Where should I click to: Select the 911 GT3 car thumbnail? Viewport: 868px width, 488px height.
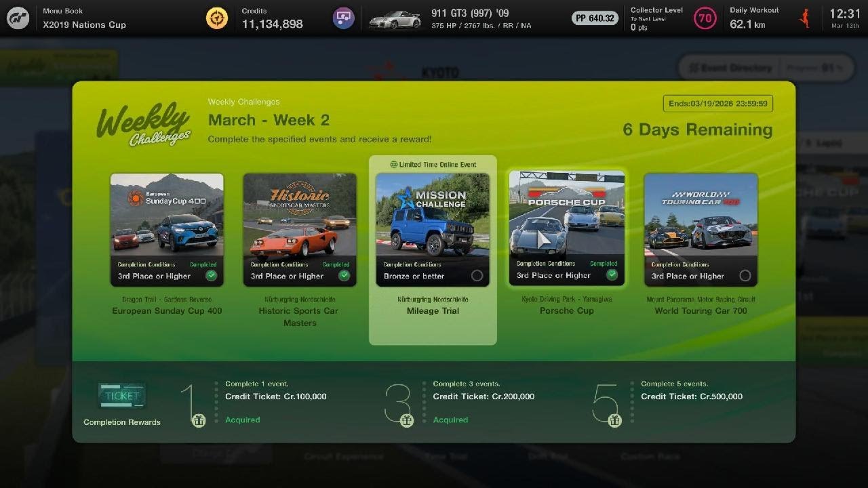pos(395,20)
